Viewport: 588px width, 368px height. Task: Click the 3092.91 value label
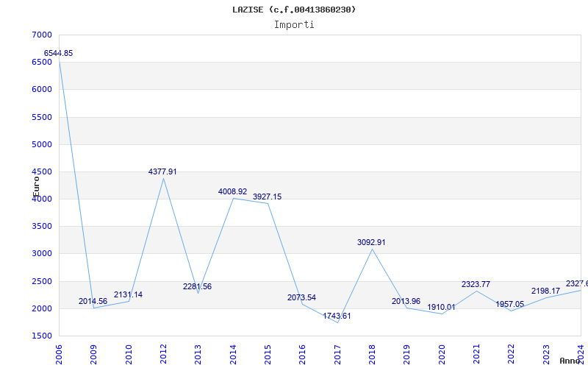tap(371, 243)
